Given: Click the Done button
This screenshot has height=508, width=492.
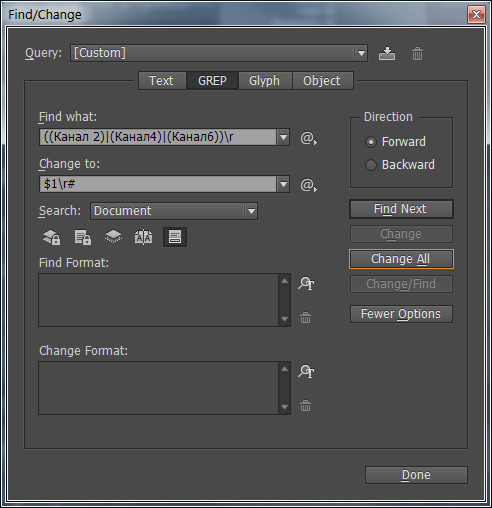Looking at the screenshot, I should coord(416,475).
